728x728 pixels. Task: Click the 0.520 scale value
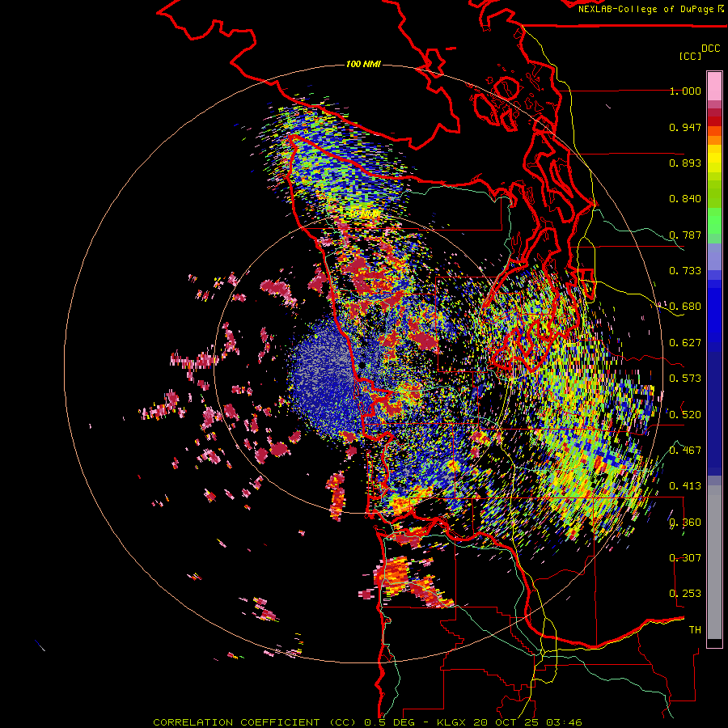coord(685,414)
